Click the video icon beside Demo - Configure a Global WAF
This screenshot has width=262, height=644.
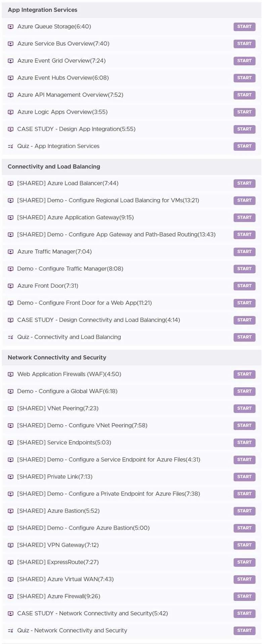(x=11, y=391)
